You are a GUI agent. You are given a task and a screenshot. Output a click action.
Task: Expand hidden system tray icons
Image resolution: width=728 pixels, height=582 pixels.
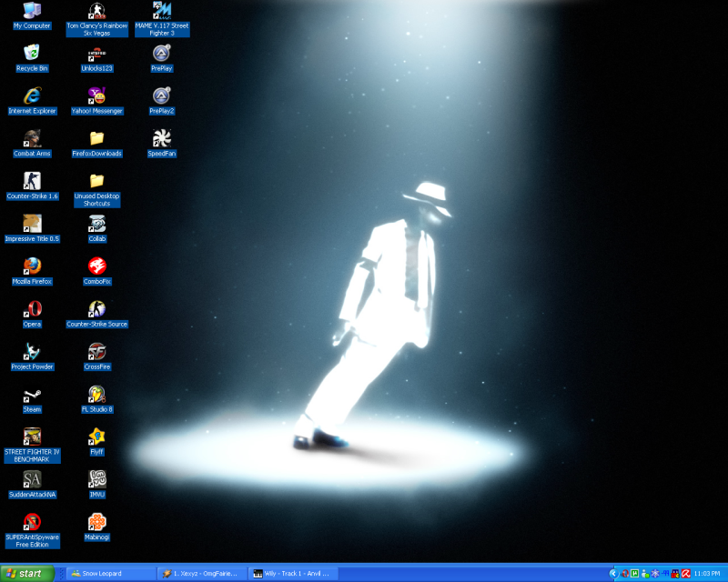point(613,574)
